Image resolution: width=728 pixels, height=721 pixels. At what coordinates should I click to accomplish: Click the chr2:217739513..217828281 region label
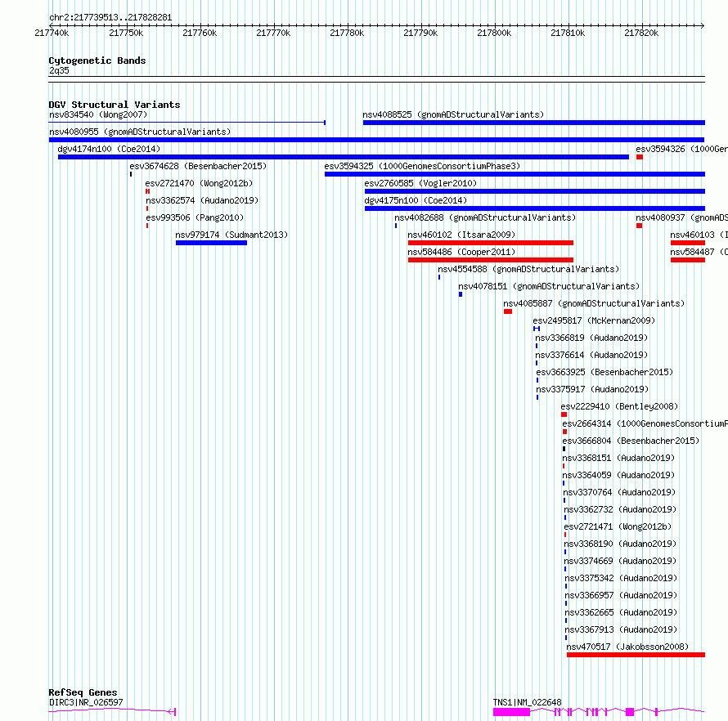coord(110,18)
